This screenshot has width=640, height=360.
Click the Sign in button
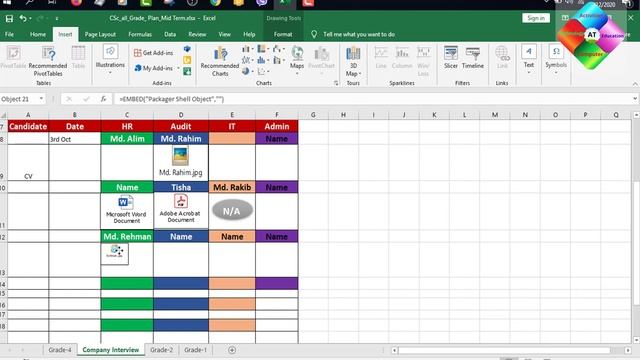click(536, 18)
